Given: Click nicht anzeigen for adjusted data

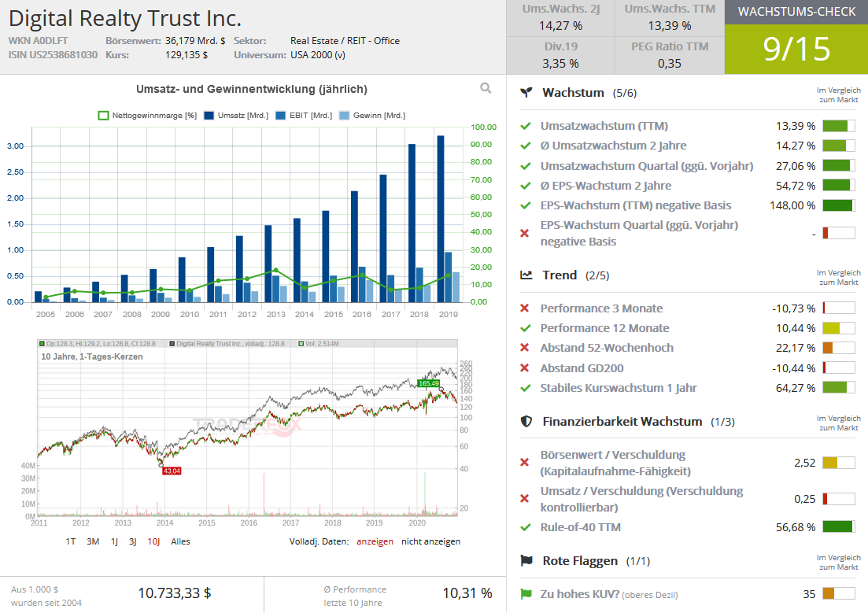Looking at the screenshot, I should [430, 541].
